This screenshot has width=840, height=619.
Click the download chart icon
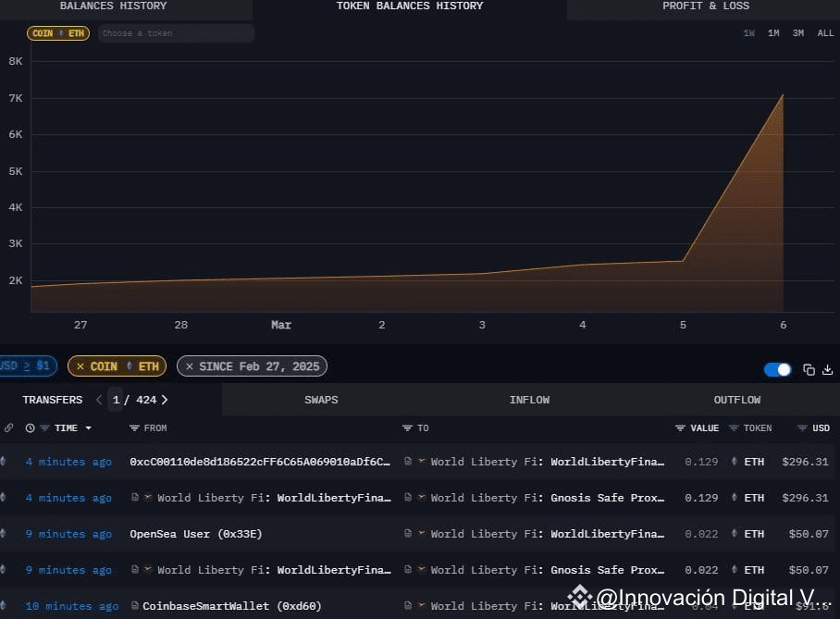pyautogui.click(x=828, y=370)
